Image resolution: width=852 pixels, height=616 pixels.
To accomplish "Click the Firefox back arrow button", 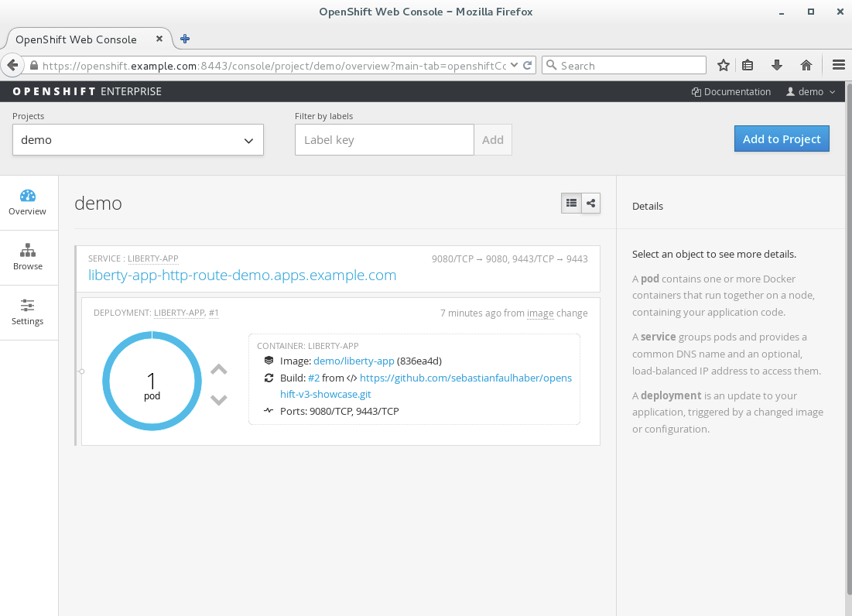I will click(x=12, y=65).
